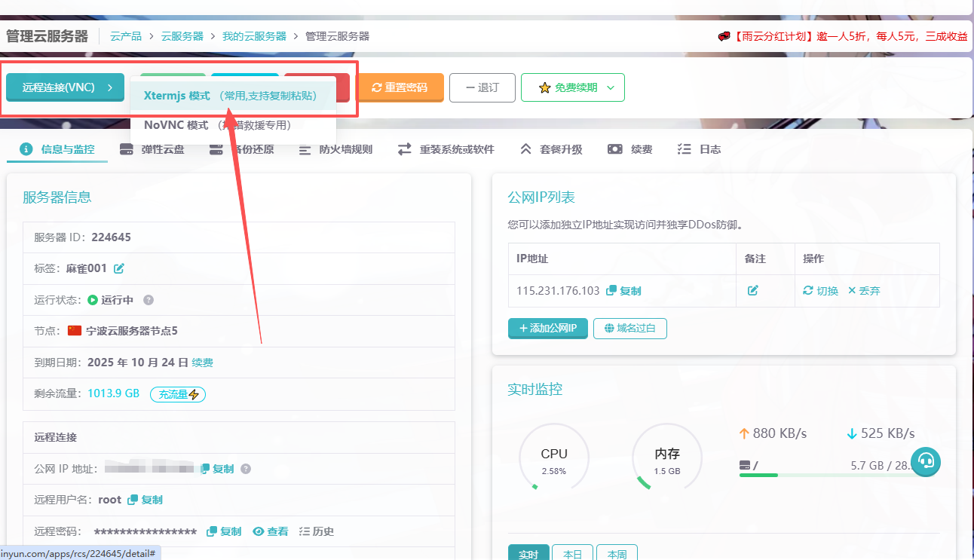Switch monitoring view to 本日
The width and height of the screenshot is (974, 560).
[572, 554]
